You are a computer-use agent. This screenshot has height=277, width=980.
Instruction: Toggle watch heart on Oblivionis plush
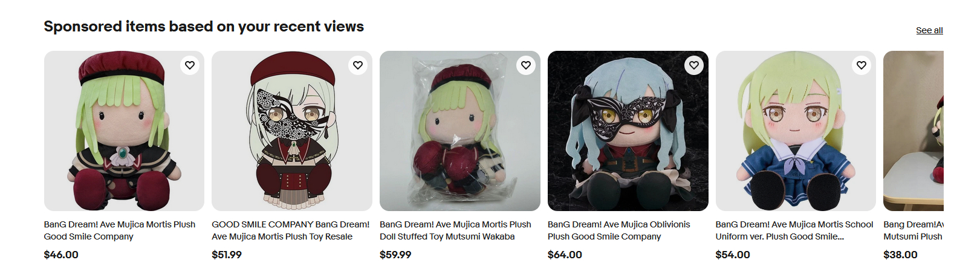coord(694,65)
